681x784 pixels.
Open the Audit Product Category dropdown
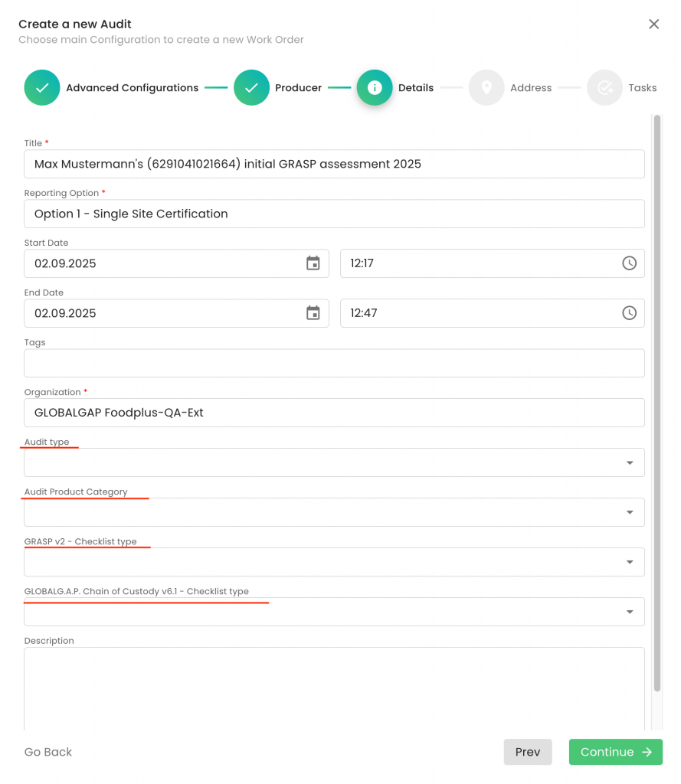coord(629,512)
